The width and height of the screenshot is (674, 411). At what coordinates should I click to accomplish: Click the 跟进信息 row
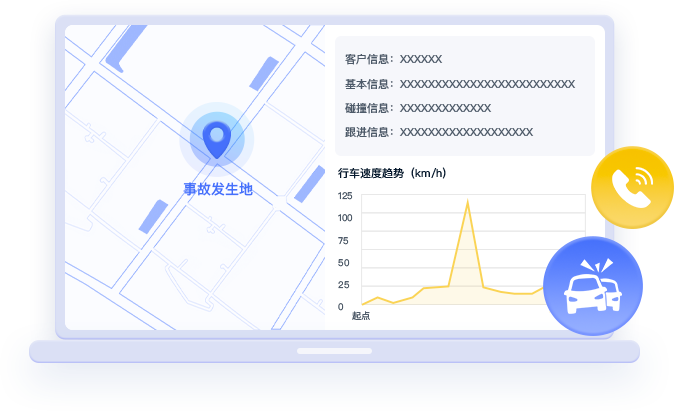[439, 132]
